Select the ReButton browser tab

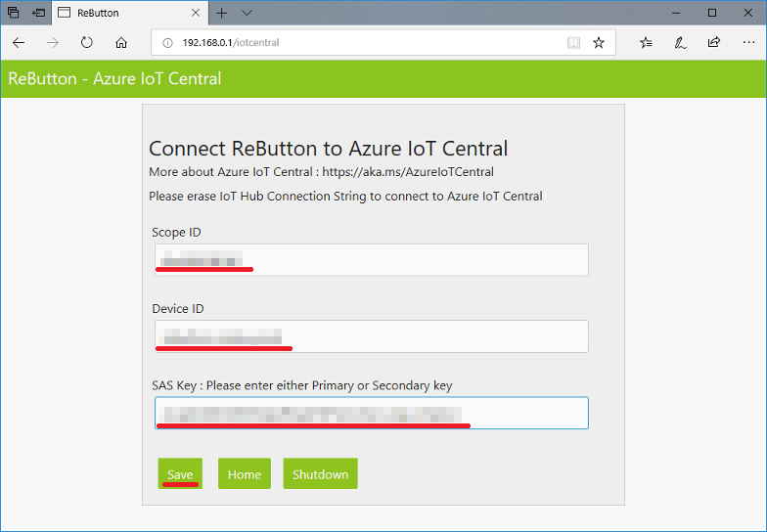(129, 13)
